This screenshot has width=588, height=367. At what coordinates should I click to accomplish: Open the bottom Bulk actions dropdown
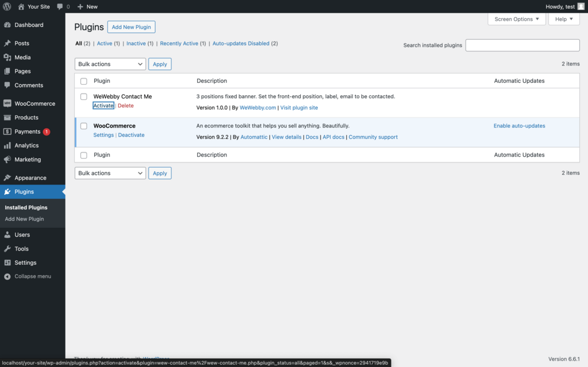(110, 173)
